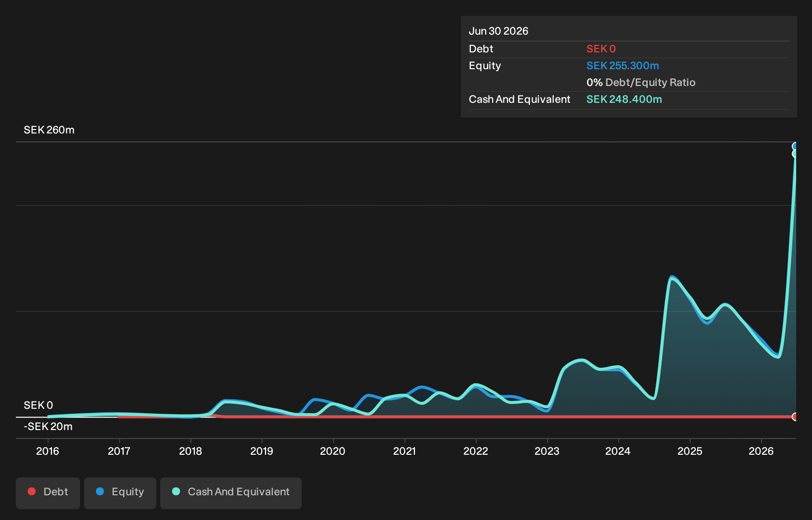Click the Debt row label in tooltip
The image size is (812, 520).
(x=481, y=49)
